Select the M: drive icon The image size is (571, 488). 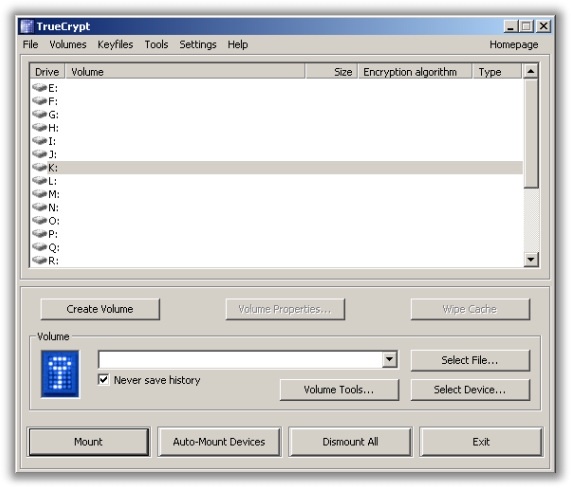[x=39, y=193]
